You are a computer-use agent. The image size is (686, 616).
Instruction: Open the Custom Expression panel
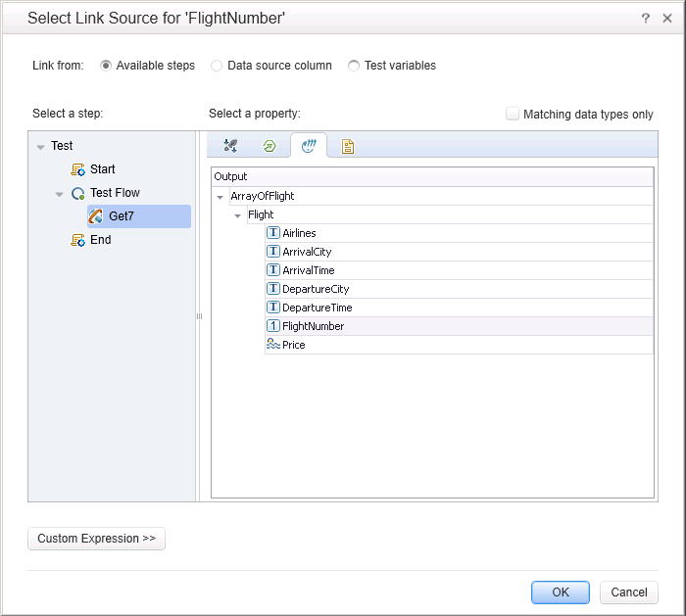(x=96, y=539)
